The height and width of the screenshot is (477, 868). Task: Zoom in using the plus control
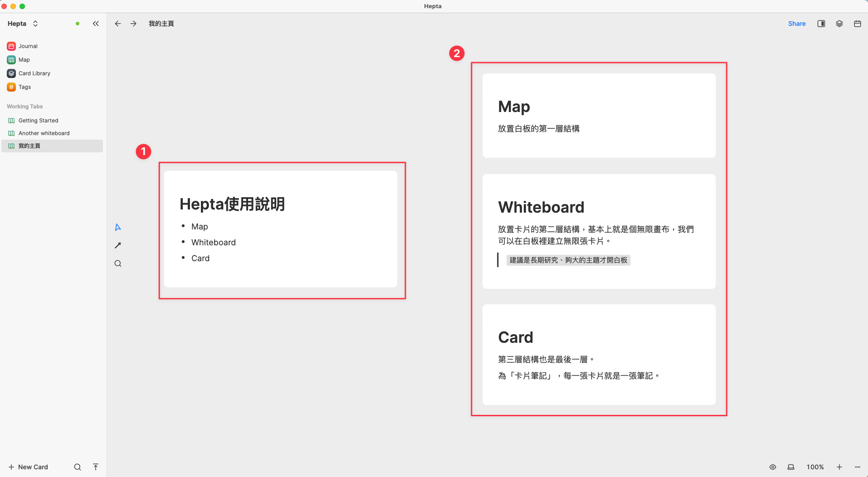click(839, 467)
